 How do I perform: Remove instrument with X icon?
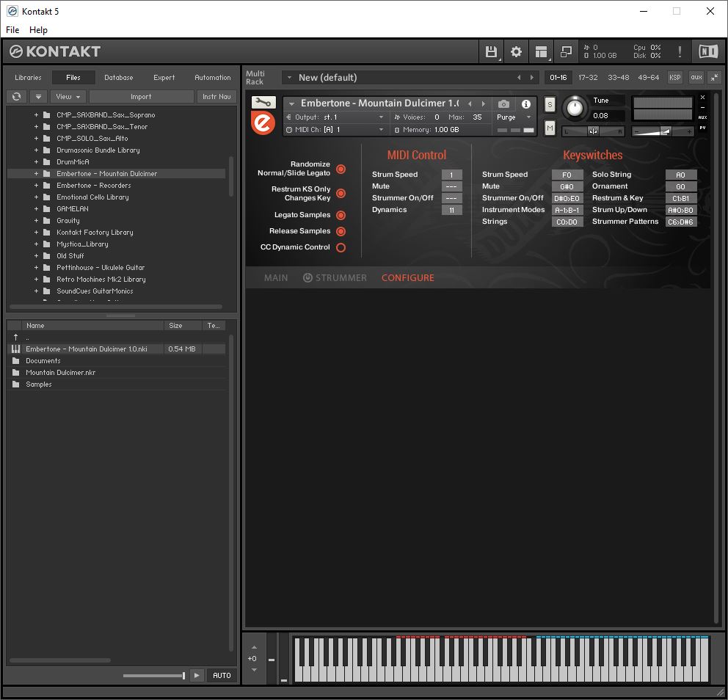[702, 98]
